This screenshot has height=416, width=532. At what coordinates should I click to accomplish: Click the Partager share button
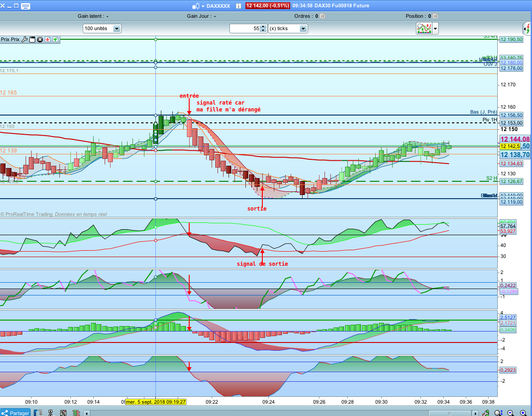(16, 413)
